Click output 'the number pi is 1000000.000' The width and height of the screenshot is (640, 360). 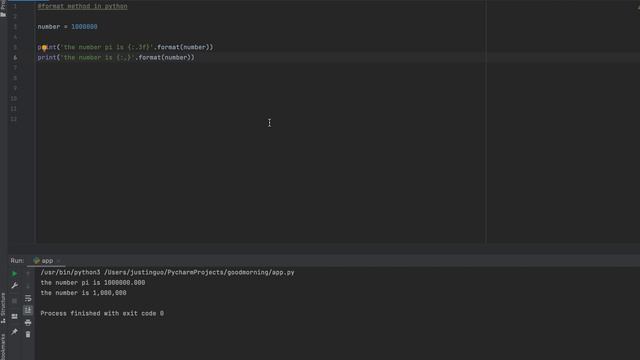pos(93,283)
